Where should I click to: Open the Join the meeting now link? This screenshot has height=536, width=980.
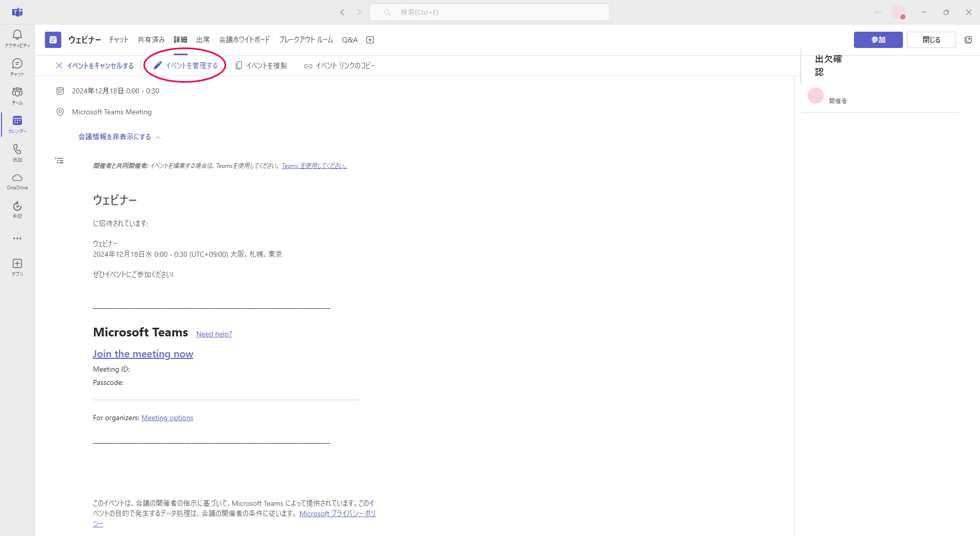coord(143,354)
